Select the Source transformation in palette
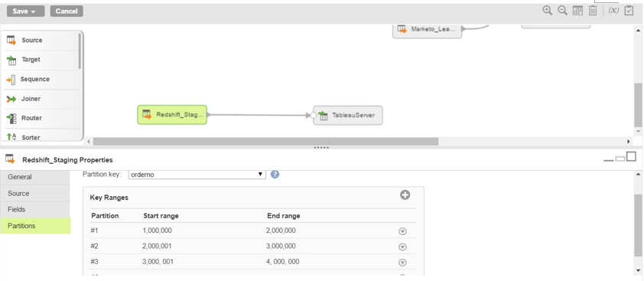644x281 pixels. point(41,41)
